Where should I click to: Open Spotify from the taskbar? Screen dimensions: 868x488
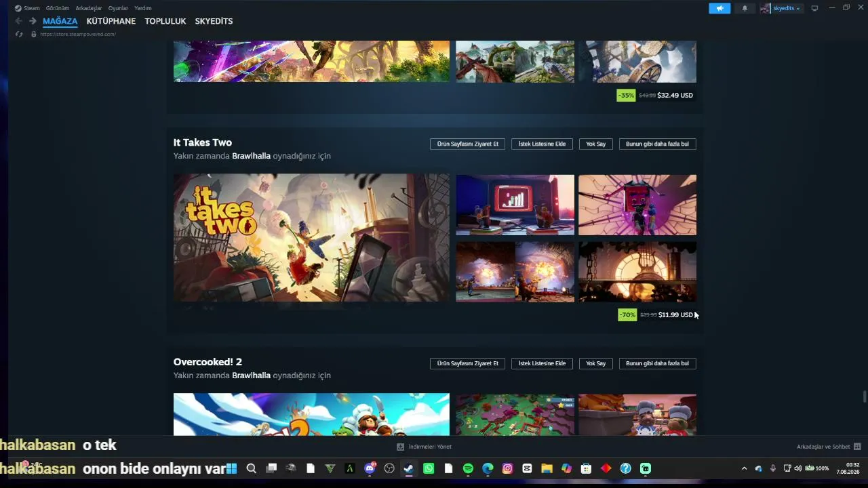(468, 468)
